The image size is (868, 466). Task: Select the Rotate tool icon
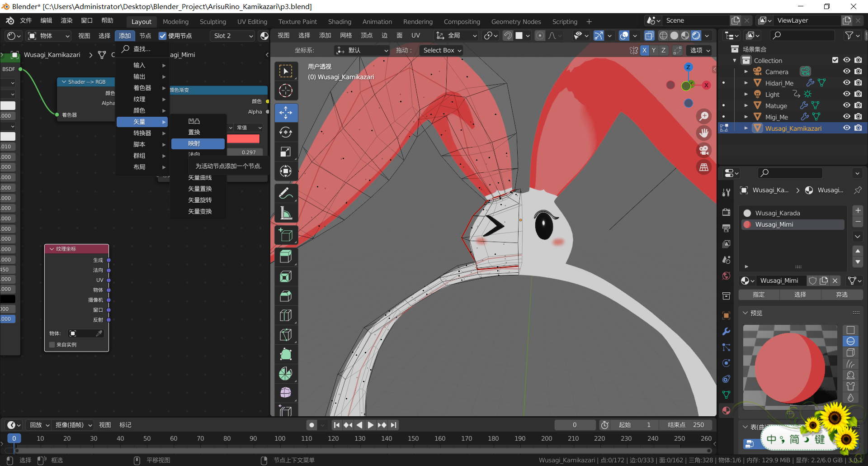pos(286,132)
